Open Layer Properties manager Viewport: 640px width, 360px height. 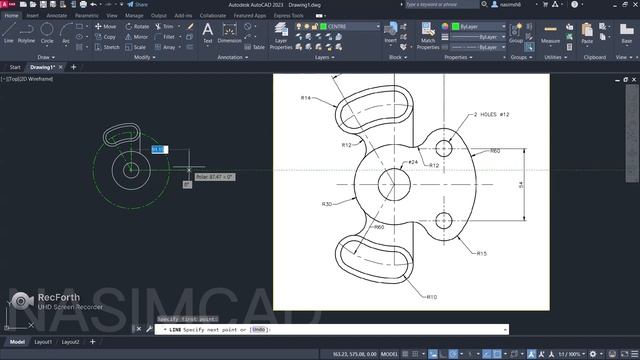pyautogui.click(x=281, y=36)
